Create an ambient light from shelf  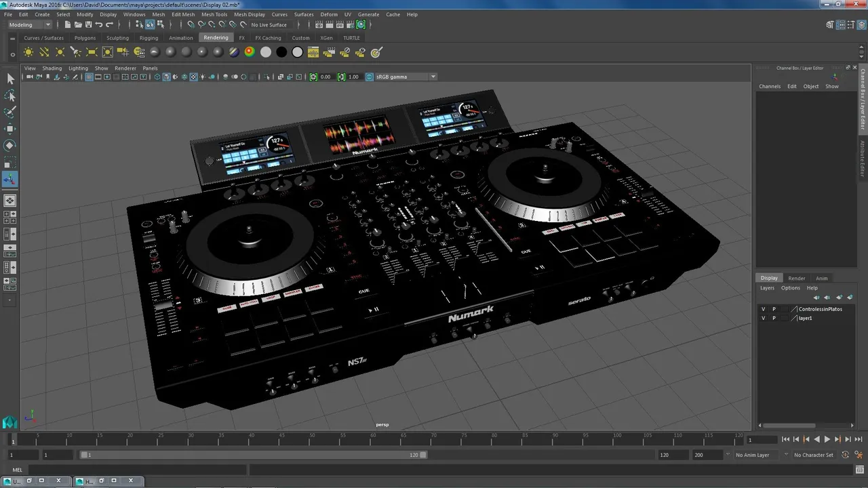[x=28, y=52]
